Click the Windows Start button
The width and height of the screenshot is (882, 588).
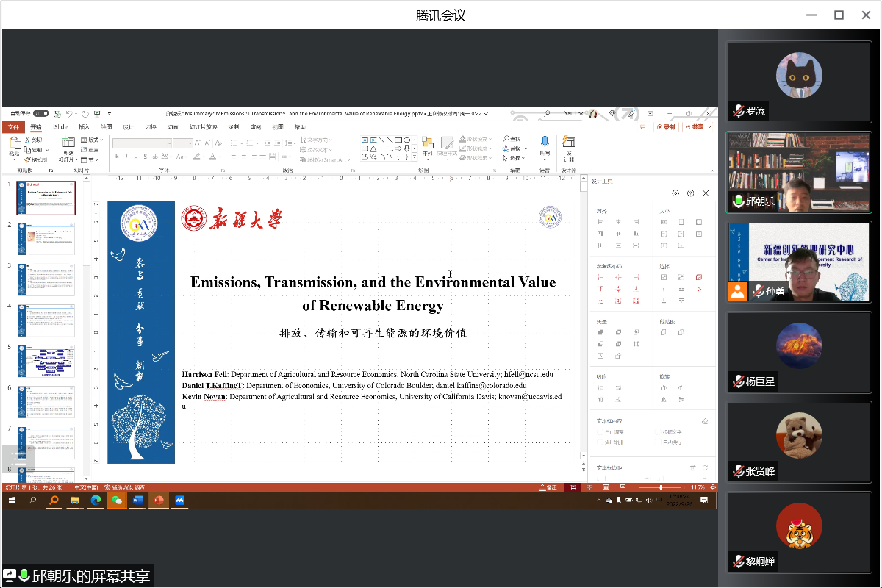click(x=12, y=501)
